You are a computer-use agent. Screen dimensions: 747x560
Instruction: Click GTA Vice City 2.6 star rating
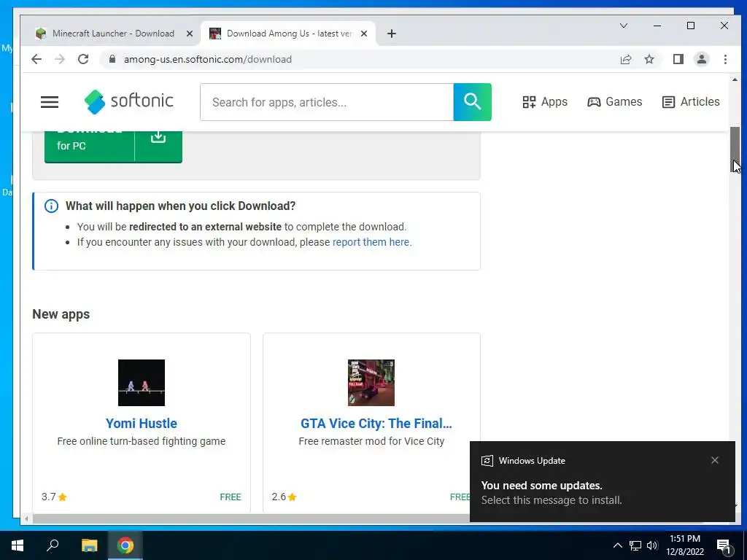click(285, 497)
